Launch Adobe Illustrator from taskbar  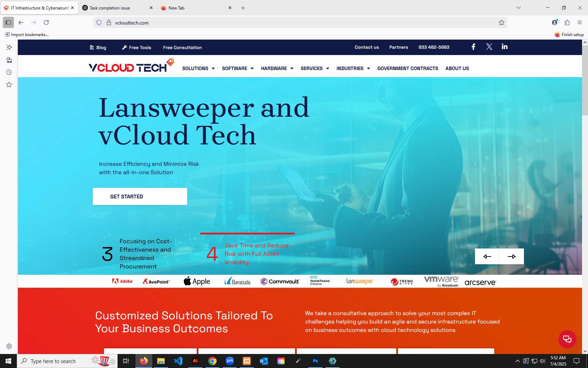tap(195, 361)
